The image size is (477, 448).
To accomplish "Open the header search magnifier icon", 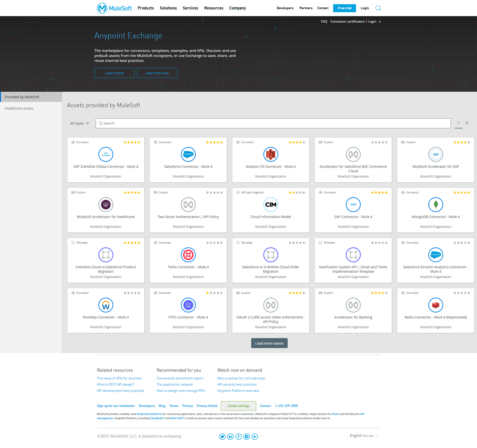I will pyautogui.click(x=378, y=8).
